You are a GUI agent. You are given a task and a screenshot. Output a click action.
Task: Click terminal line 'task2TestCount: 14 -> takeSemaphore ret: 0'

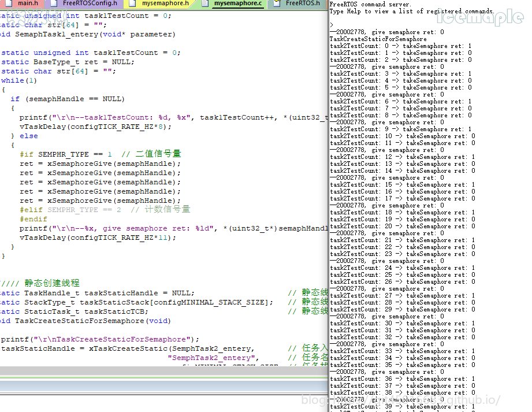pyautogui.click(x=403, y=170)
